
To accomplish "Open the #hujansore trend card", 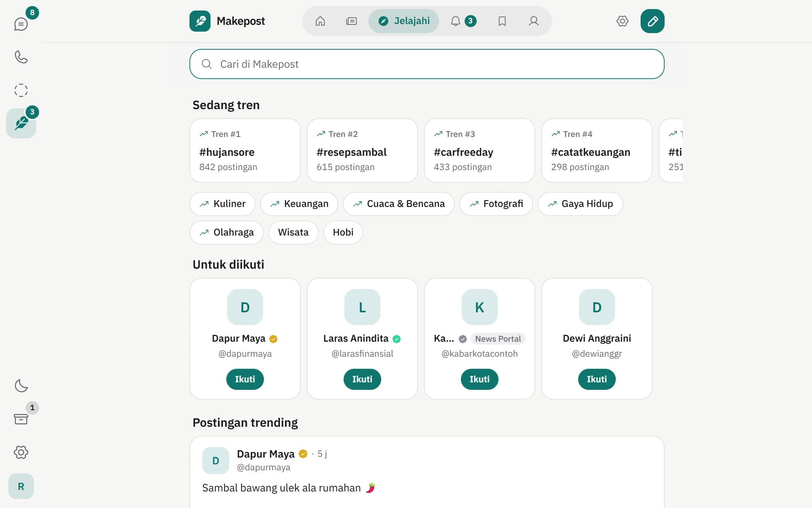I will pos(245,151).
